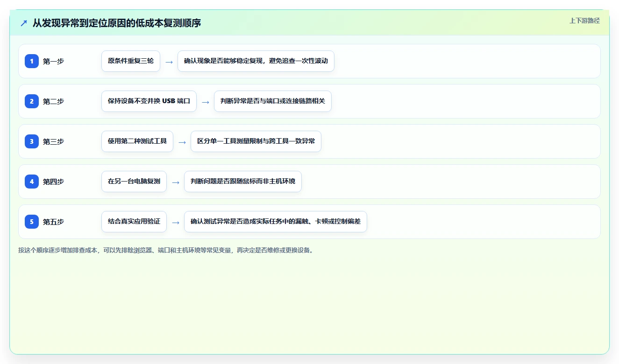This screenshot has height=364, width=619.
Task: Click the blue step number 5 badge
Action: point(32,222)
